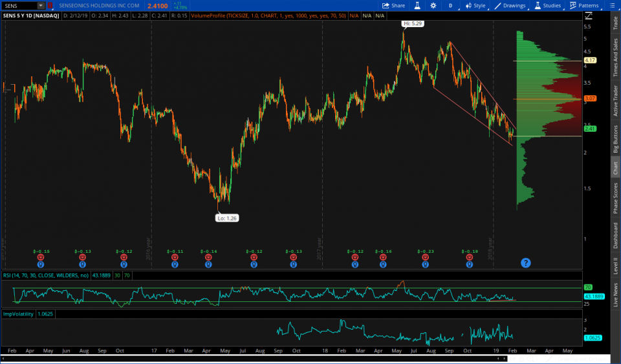Open the Drawings dropdown
Viewport: 621px width, 364px height.
510,6
